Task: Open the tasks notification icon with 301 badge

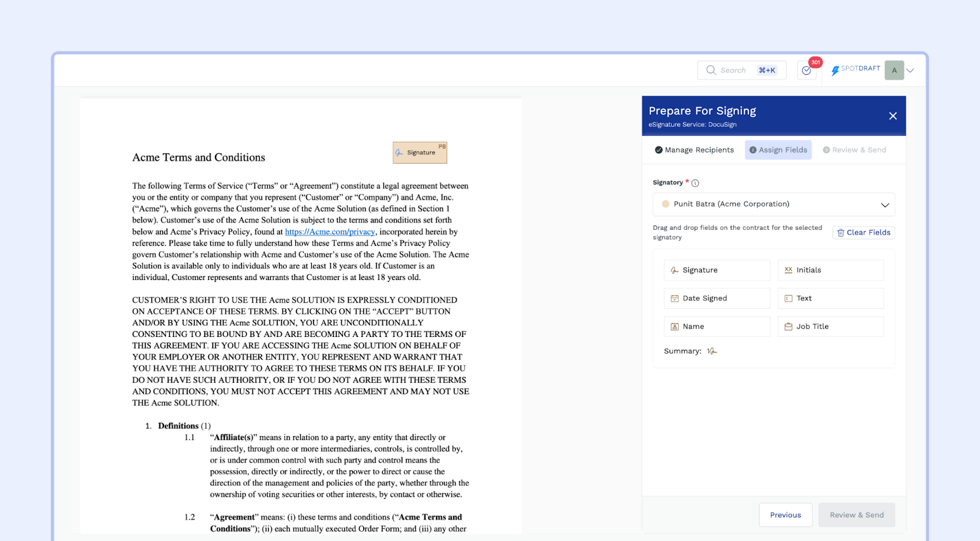Action: pos(807,70)
